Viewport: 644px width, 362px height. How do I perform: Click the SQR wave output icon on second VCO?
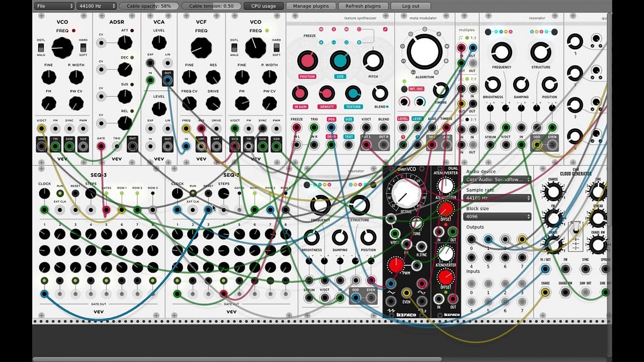[x=276, y=145]
